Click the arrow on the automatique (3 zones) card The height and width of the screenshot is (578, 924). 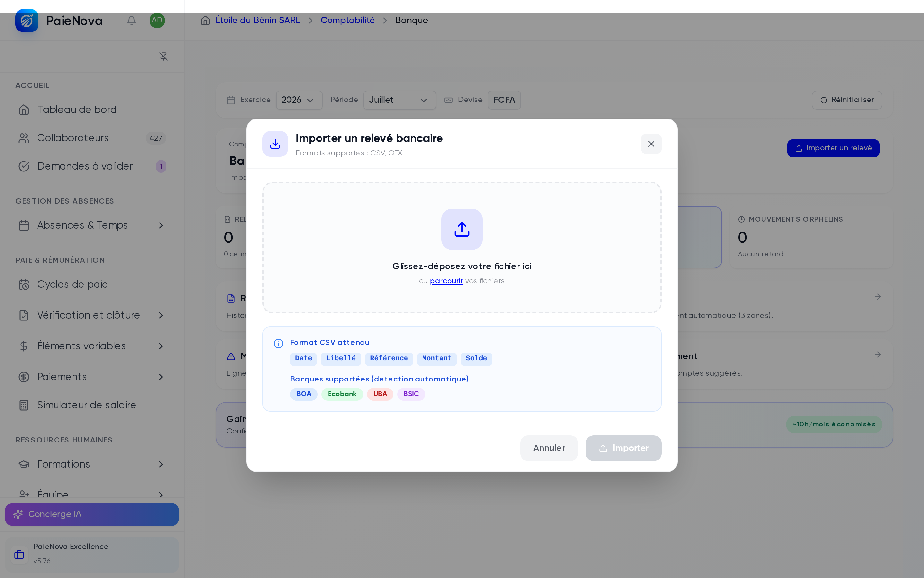[877, 297]
